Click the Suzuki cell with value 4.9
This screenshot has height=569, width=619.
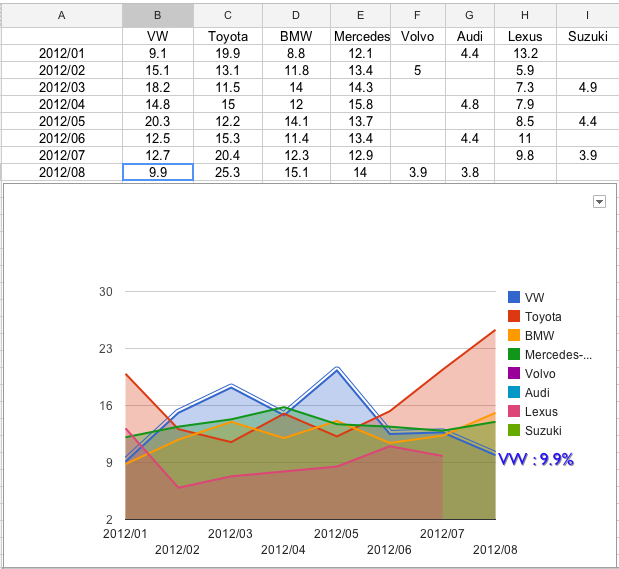587,87
